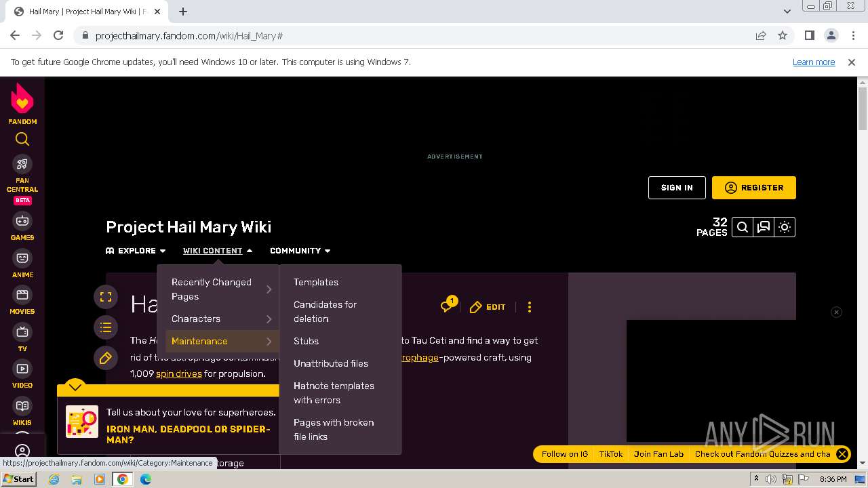Click Learn more about Chrome updates
The width and height of the screenshot is (868, 488).
[x=814, y=62]
